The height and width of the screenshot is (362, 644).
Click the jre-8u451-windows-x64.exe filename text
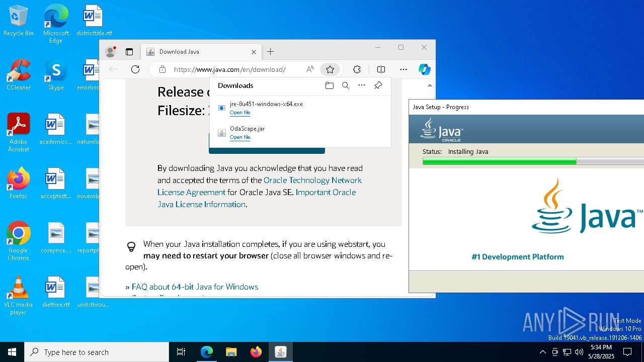[x=266, y=104]
